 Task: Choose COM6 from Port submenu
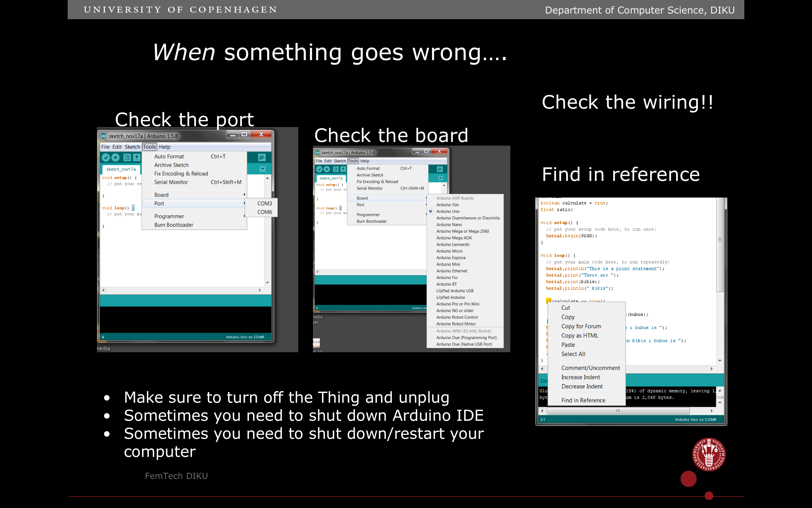click(x=264, y=212)
